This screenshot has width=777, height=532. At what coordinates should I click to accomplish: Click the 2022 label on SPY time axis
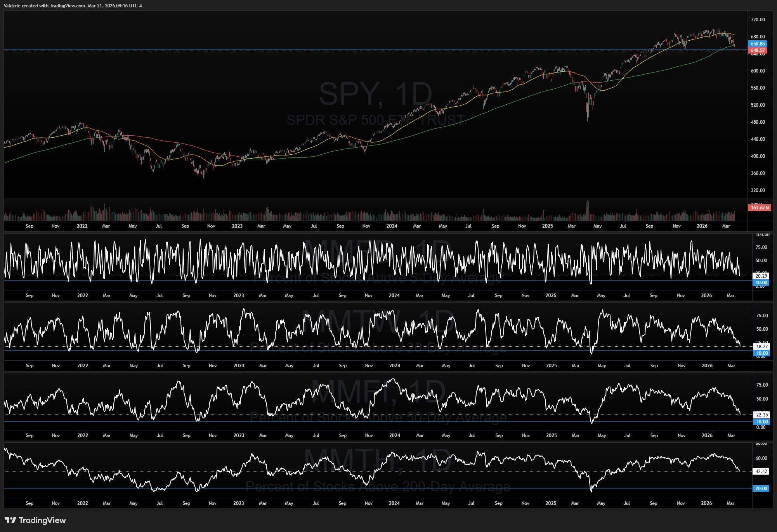(x=82, y=226)
